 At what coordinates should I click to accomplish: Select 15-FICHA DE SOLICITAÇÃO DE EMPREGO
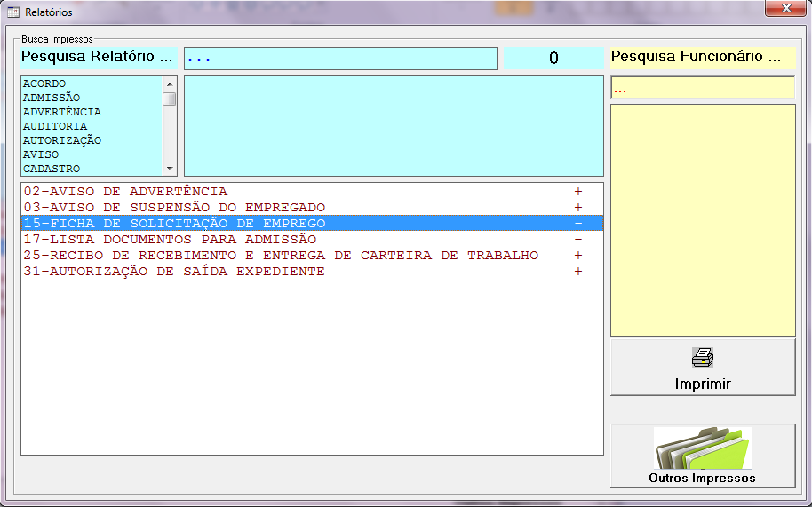coord(312,224)
